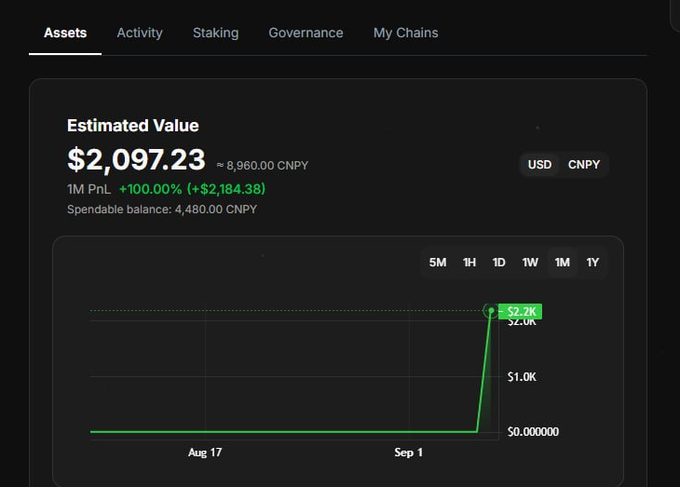
Task: Click the ≈ 8,960.00 CNPY amount
Action: tap(262, 166)
